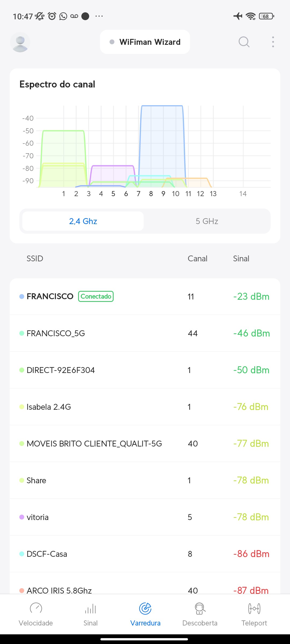This screenshot has width=290, height=644.
Task: Tap the vitoria network row
Action: pos(145,517)
